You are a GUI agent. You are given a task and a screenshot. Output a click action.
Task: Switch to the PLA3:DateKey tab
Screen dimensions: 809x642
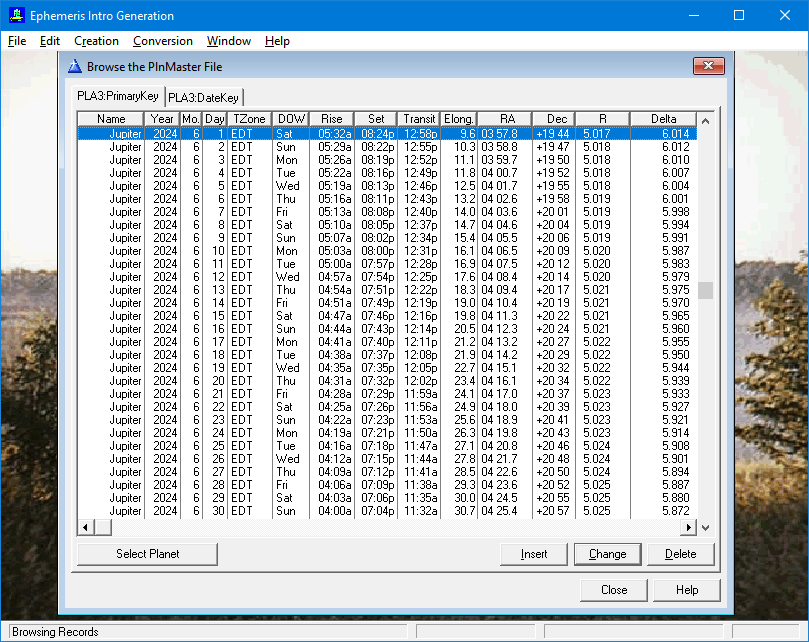[203, 97]
